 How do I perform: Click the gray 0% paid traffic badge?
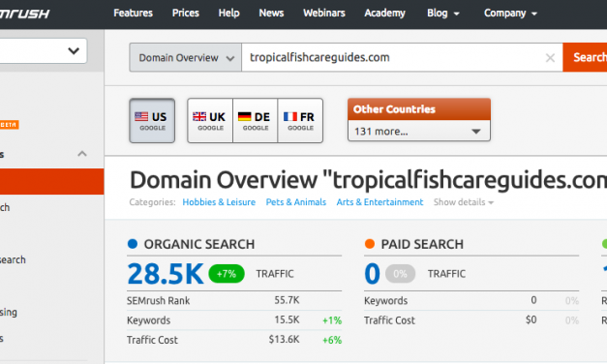pos(400,274)
